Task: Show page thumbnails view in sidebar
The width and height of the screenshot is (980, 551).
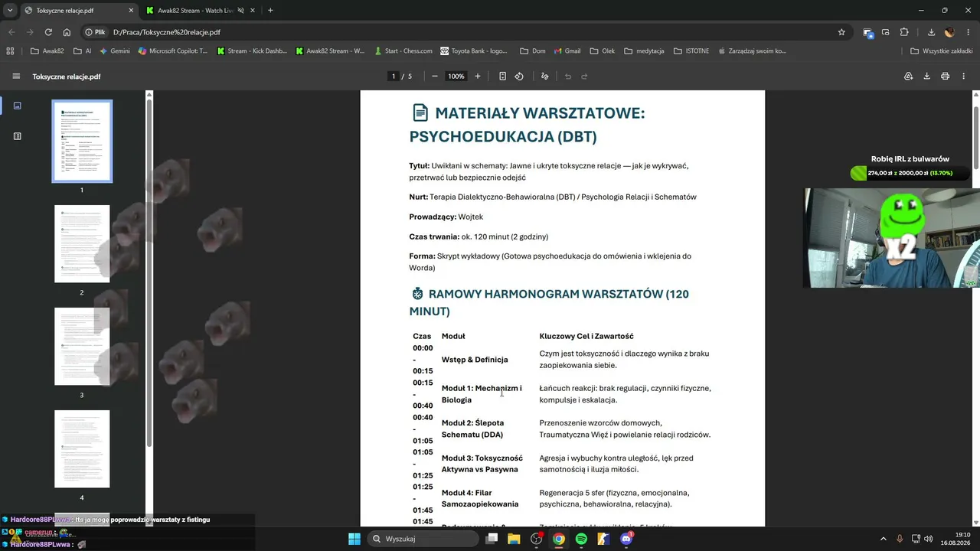Action: click(x=18, y=106)
